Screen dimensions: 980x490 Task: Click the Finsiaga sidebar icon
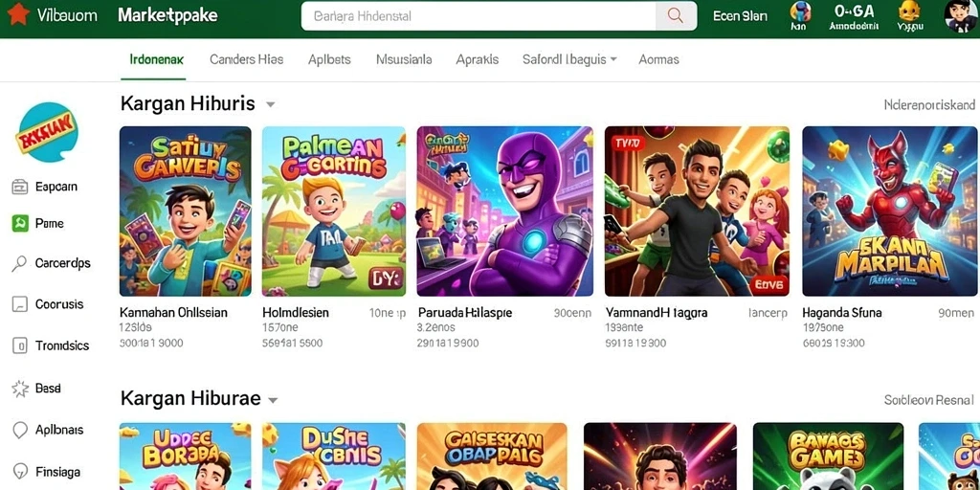tap(20, 471)
